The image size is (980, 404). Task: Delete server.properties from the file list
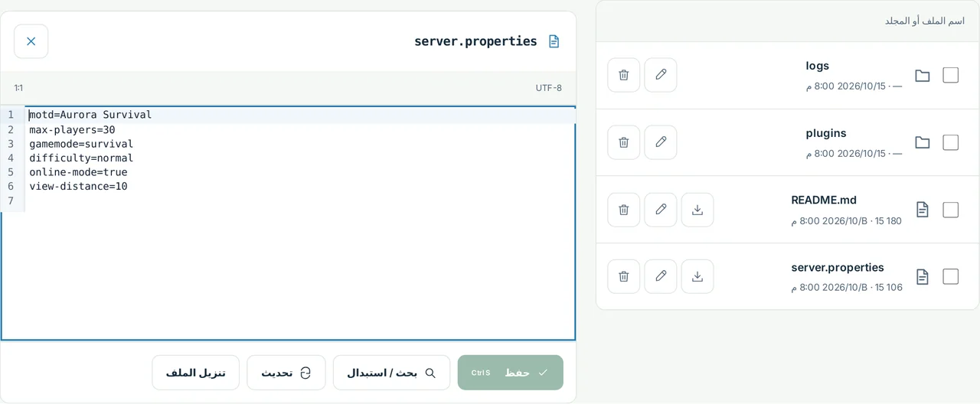pos(624,276)
